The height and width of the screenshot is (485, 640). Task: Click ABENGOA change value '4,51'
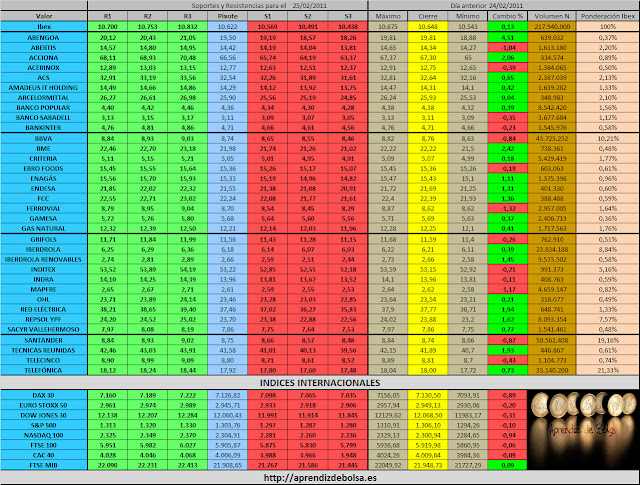(x=508, y=38)
